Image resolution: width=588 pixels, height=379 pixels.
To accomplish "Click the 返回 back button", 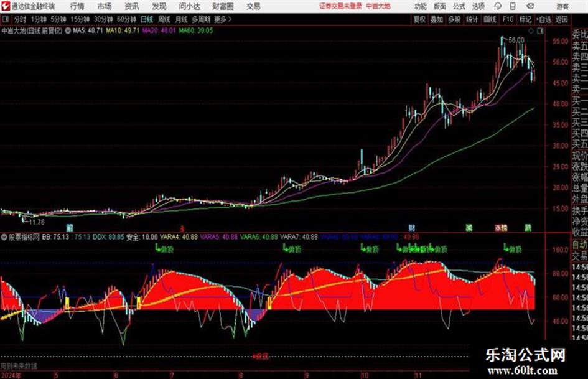I will 561,19.
